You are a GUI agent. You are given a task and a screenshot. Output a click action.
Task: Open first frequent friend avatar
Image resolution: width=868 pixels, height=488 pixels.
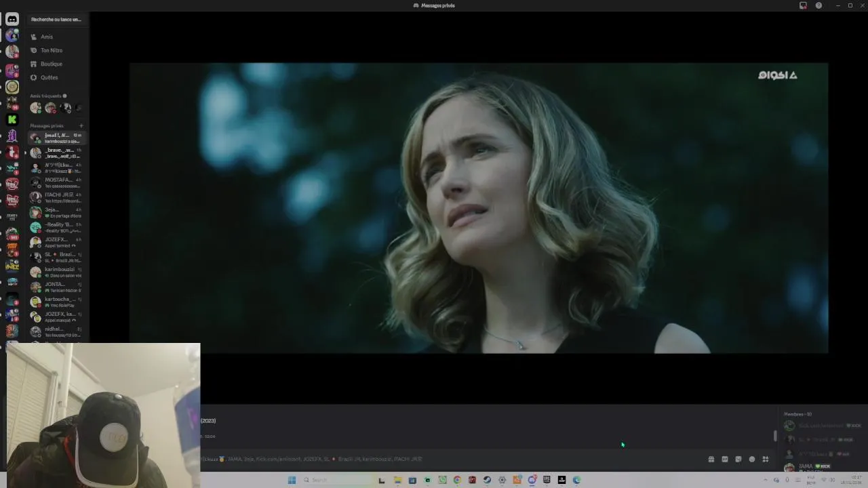35,108
